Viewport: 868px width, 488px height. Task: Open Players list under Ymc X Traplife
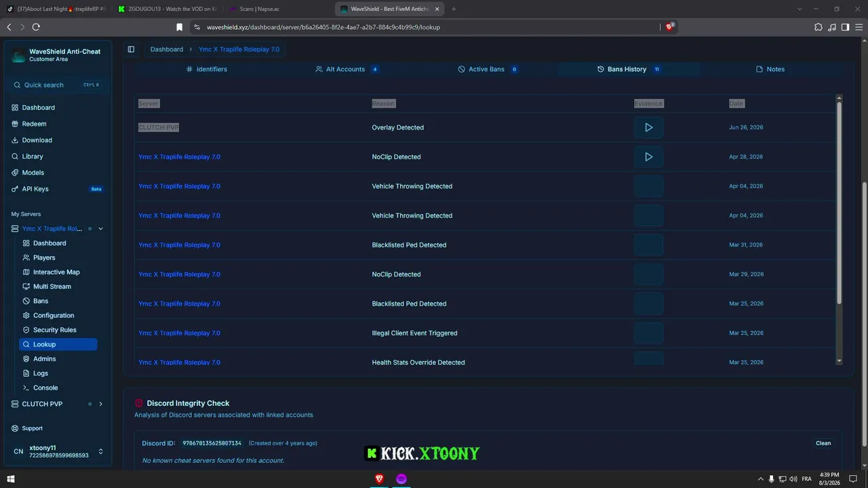[44, 258]
